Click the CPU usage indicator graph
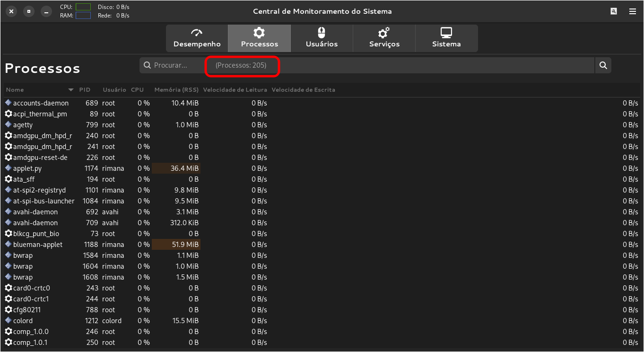644x352 pixels. click(83, 7)
